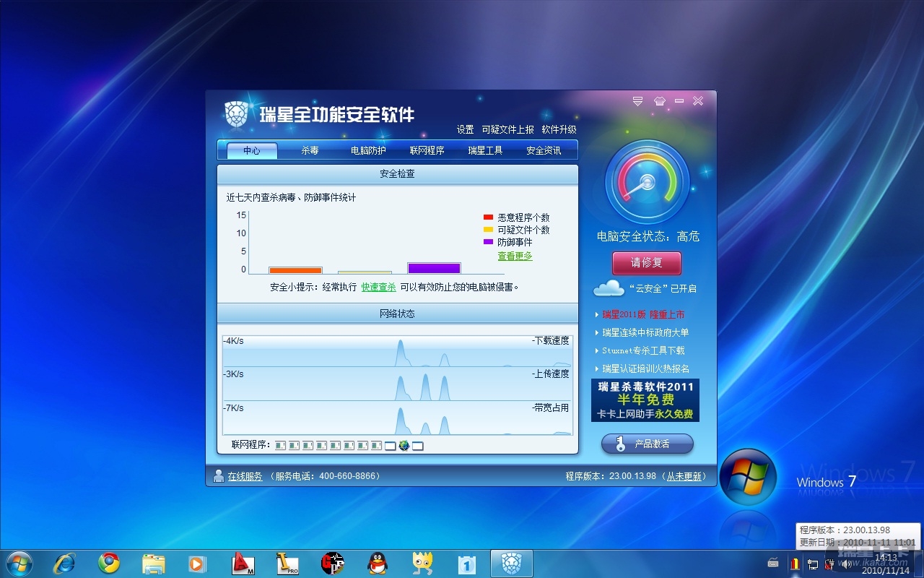Click 软件升级 in the top menu
Screen dimensions: 924x578
pos(559,129)
